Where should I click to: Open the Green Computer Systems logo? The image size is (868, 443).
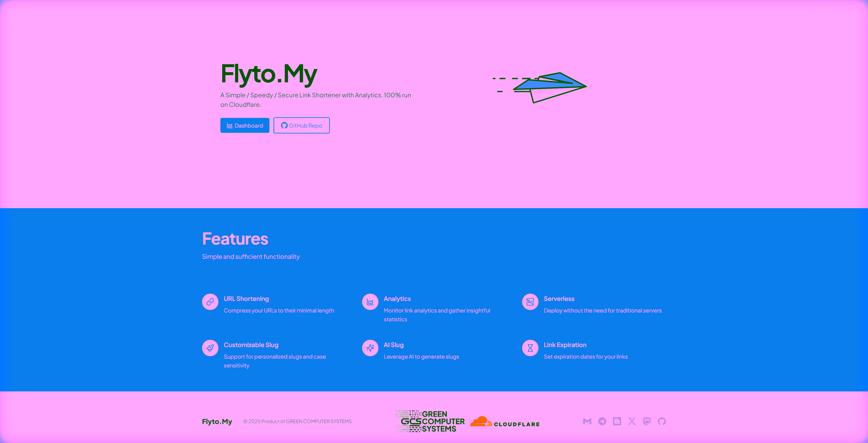pyautogui.click(x=430, y=421)
